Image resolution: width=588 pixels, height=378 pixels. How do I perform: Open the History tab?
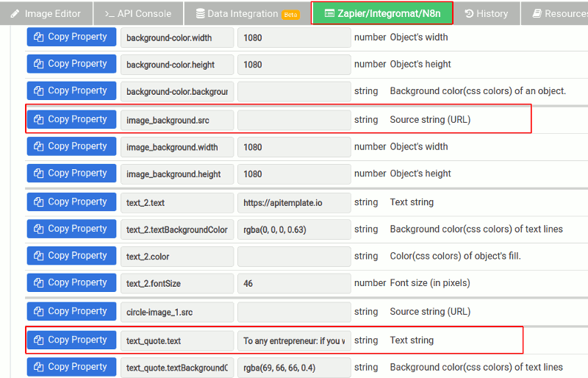pyautogui.click(x=487, y=13)
